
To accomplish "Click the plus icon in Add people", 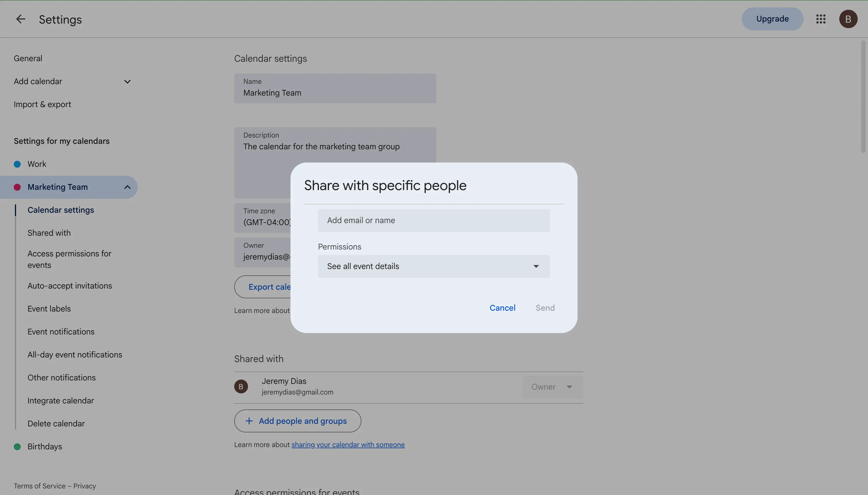I will (x=249, y=421).
